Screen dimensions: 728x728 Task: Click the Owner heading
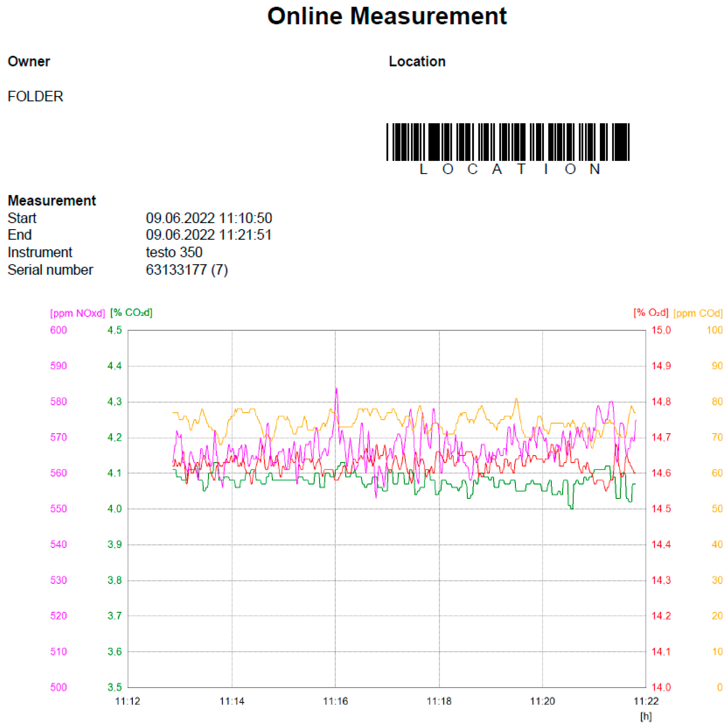point(29,61)
